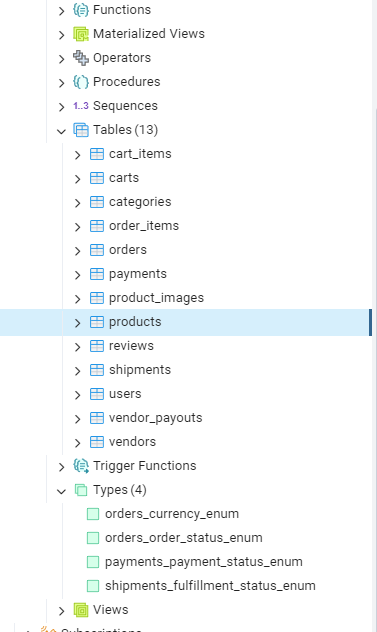
Task: Select payments_payment_status_enum type
Action: point(204,562)
